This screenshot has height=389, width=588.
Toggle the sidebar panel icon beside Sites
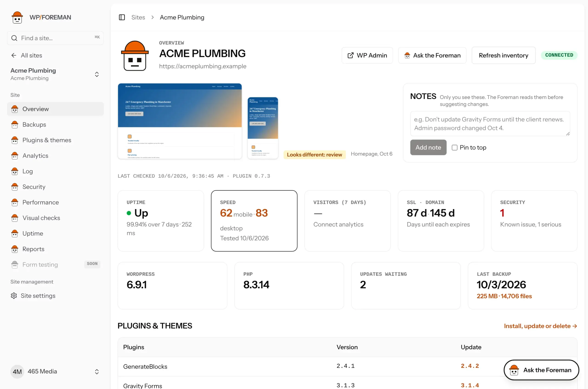click(122, 17)
